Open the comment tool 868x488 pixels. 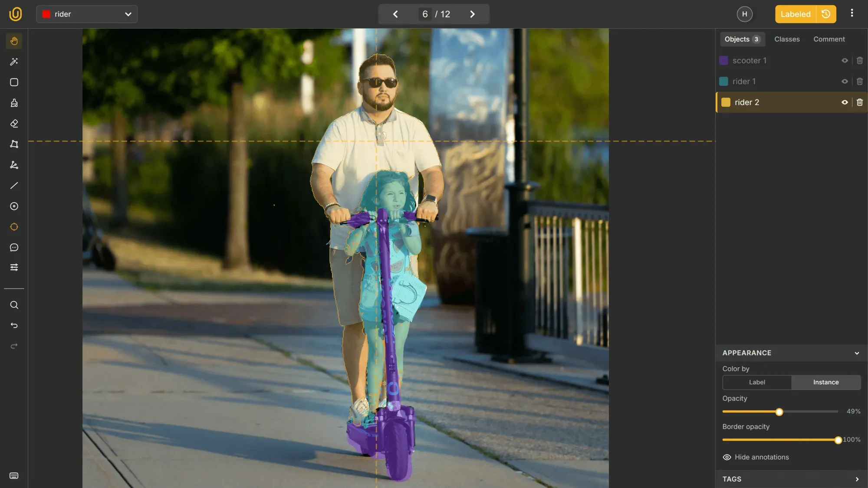[x=14, y=247]
